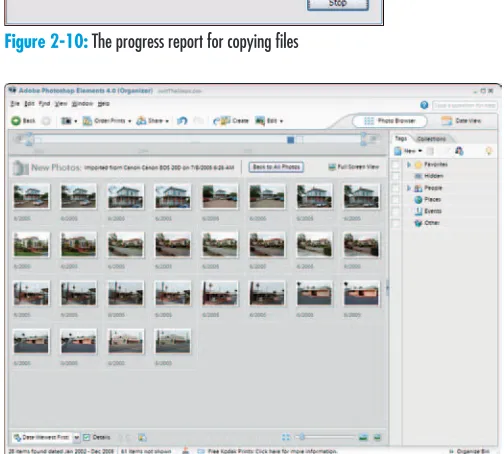Collapse the Organize Bin
Screen dimensions: 504x454
[x=470, y=451]
